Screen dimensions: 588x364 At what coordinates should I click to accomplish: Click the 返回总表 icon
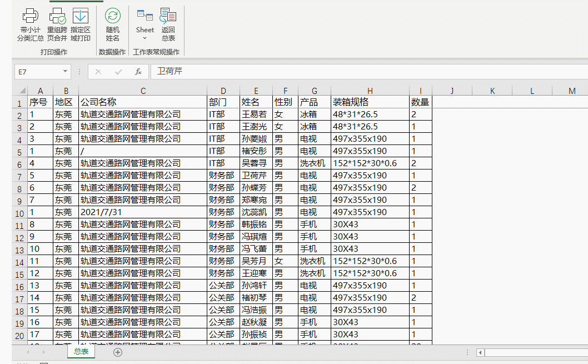(168, 16)
